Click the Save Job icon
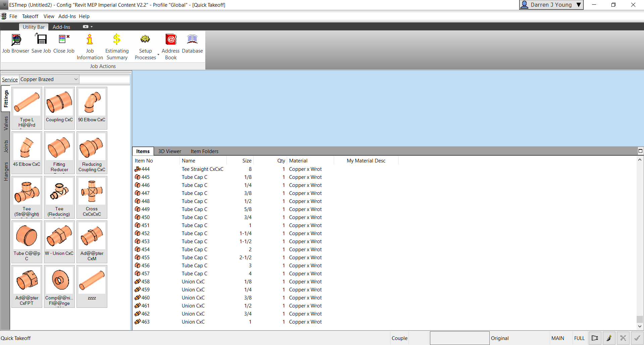The width and height of the screenshot is (644, 345). click(41, 44)
